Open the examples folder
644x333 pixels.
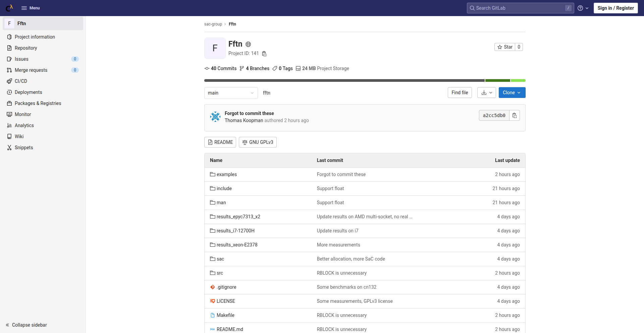coord(226,174)
